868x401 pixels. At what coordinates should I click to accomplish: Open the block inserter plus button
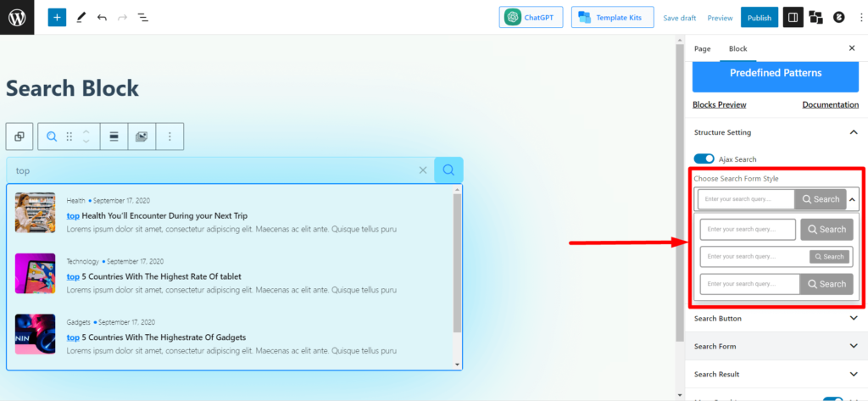tap(57, 17)
